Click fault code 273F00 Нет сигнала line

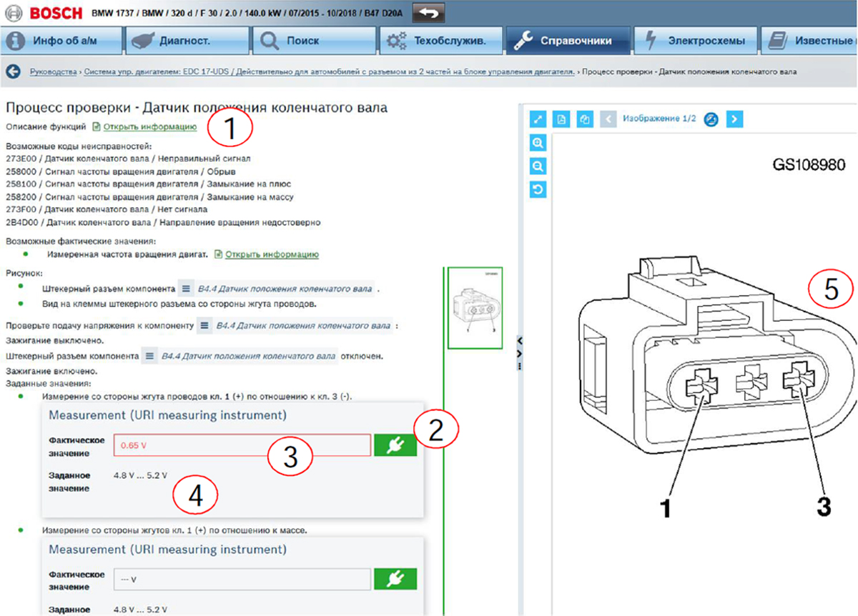coord(107,209)
